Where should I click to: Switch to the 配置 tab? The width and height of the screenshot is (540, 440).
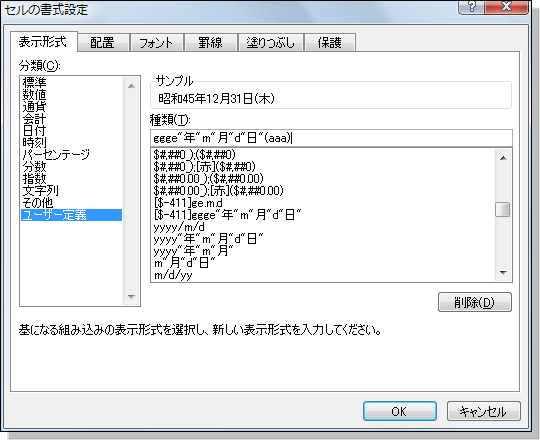[x=103, y=43]
